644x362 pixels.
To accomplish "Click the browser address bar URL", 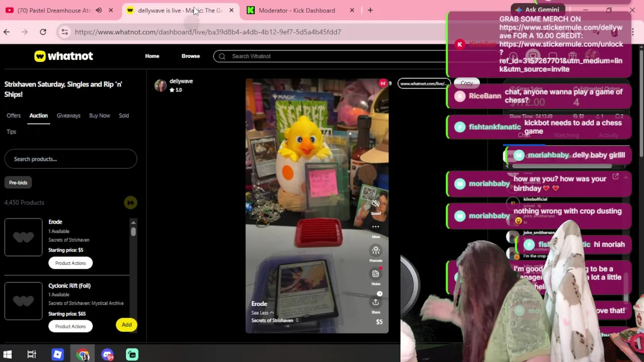I will tap(208, 32).
